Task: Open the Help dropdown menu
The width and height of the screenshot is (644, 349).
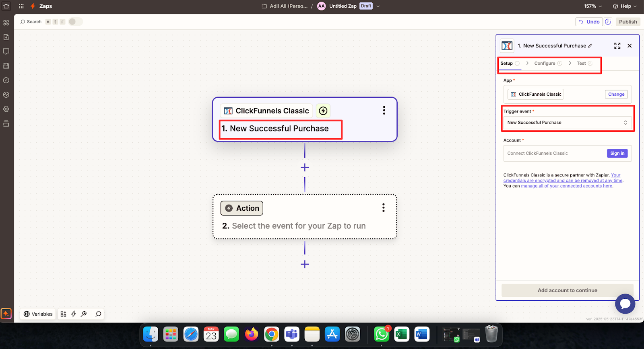Action: 625,6
